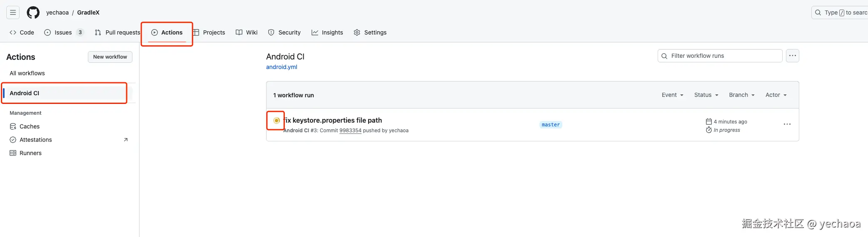
Task: Open the Runners management page
Action: coord(30,153)
